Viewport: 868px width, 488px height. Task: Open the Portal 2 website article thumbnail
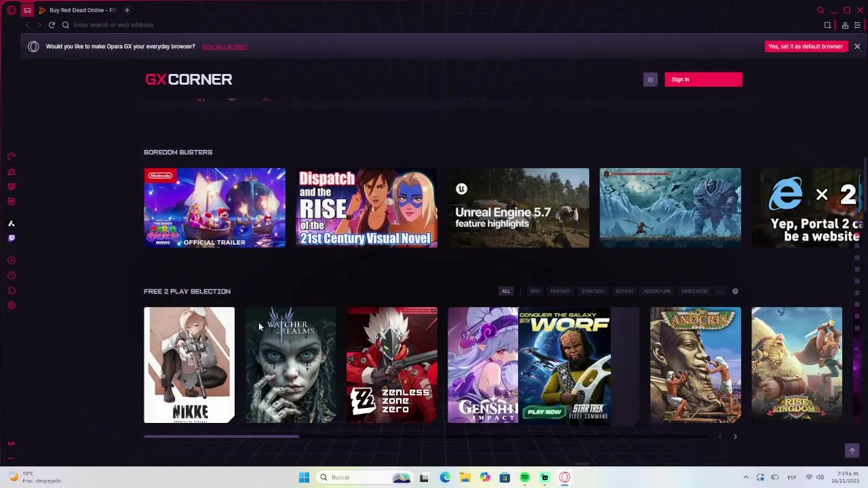(807, 207)
